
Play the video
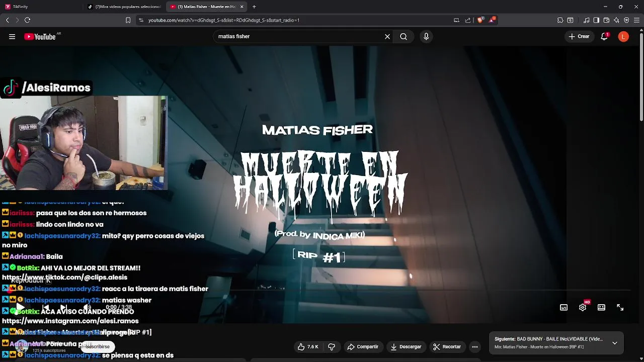21,307
